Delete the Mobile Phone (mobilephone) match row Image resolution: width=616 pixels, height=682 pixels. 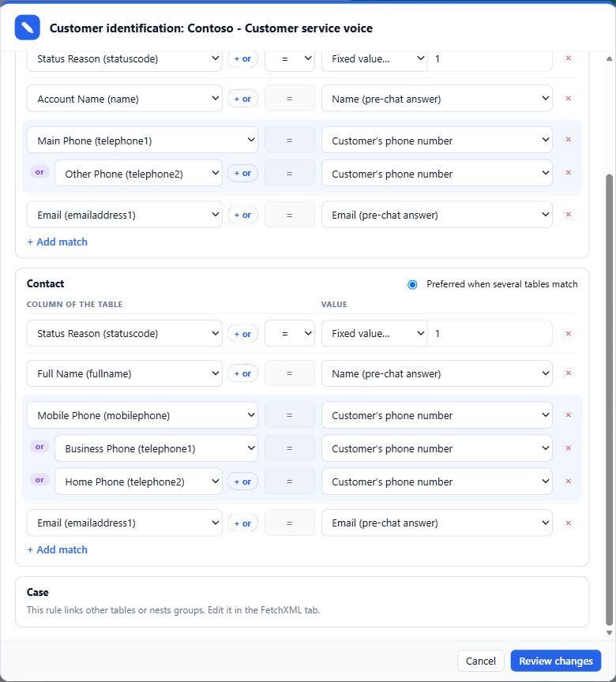coord(568,415)
